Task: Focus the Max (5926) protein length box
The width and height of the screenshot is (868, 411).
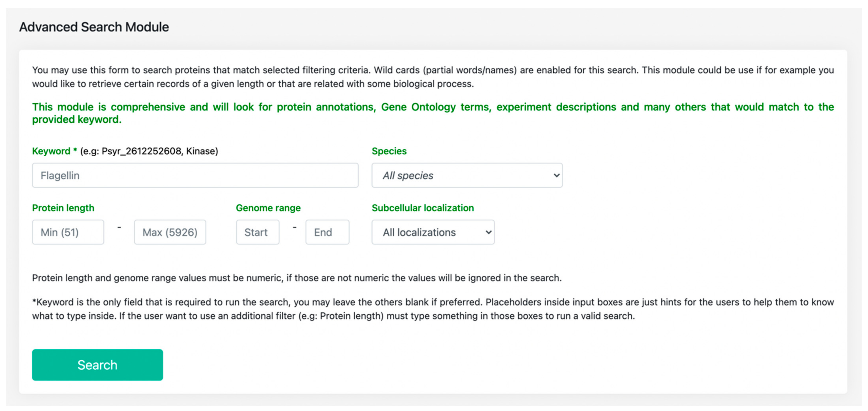Action: pyautogui.click(x=170, y=232)
